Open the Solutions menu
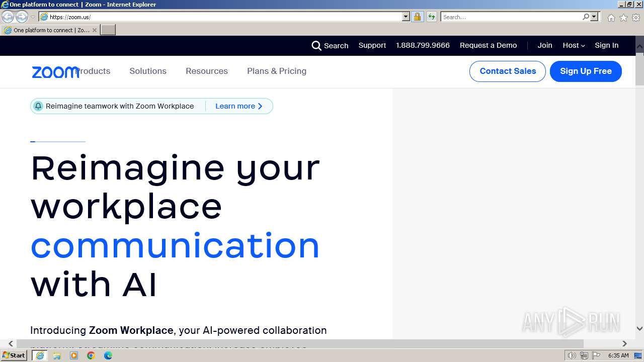This screenshot has width=644, height=362. coord(148,71)
